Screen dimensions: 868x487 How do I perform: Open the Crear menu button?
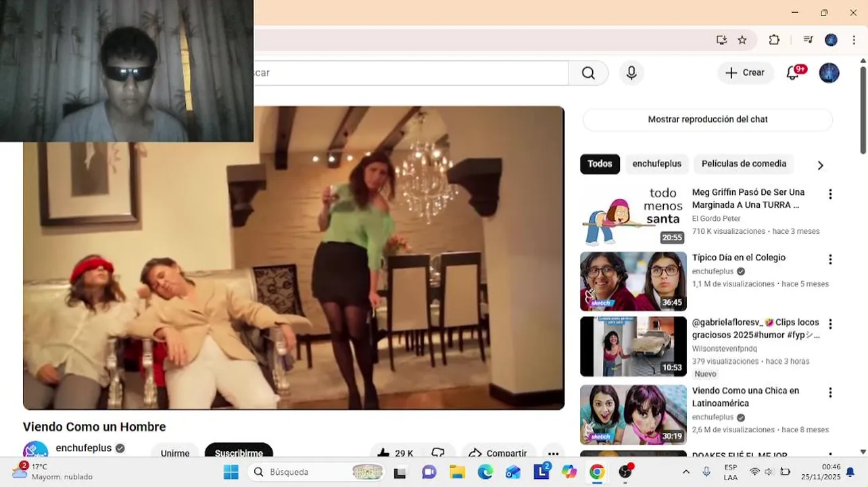click(745, 73)
